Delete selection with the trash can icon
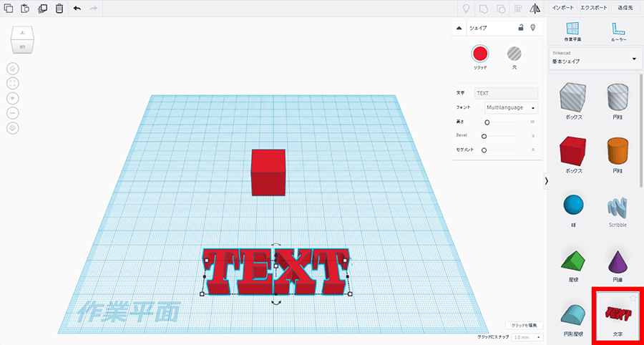Screen dimensions: 644x345 59,9
